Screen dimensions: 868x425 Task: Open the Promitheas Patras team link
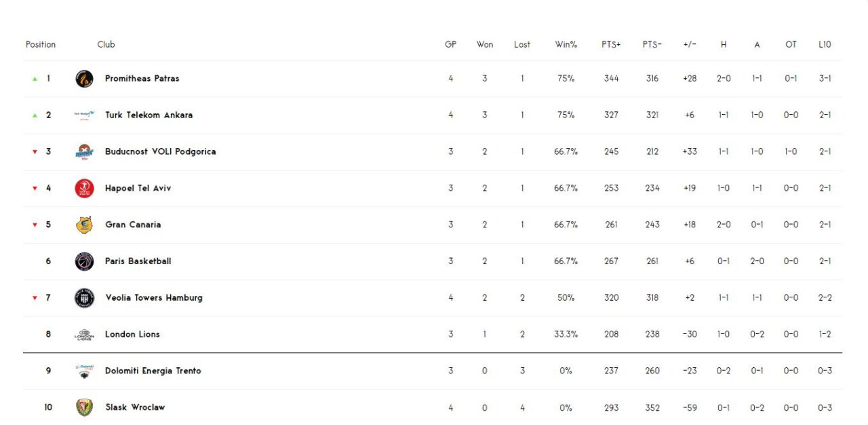click(142, 79)
